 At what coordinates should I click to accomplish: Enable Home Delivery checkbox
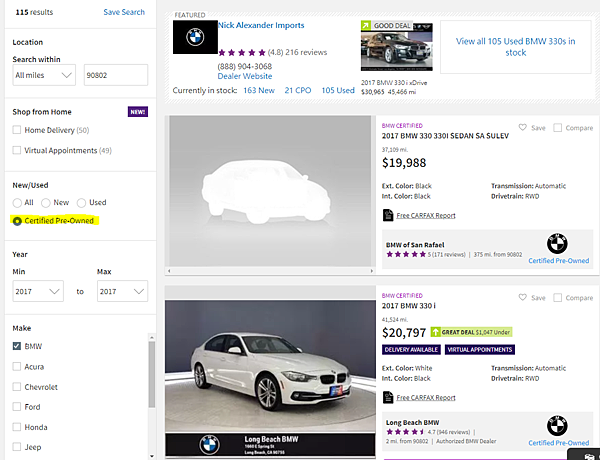(16, 130)
